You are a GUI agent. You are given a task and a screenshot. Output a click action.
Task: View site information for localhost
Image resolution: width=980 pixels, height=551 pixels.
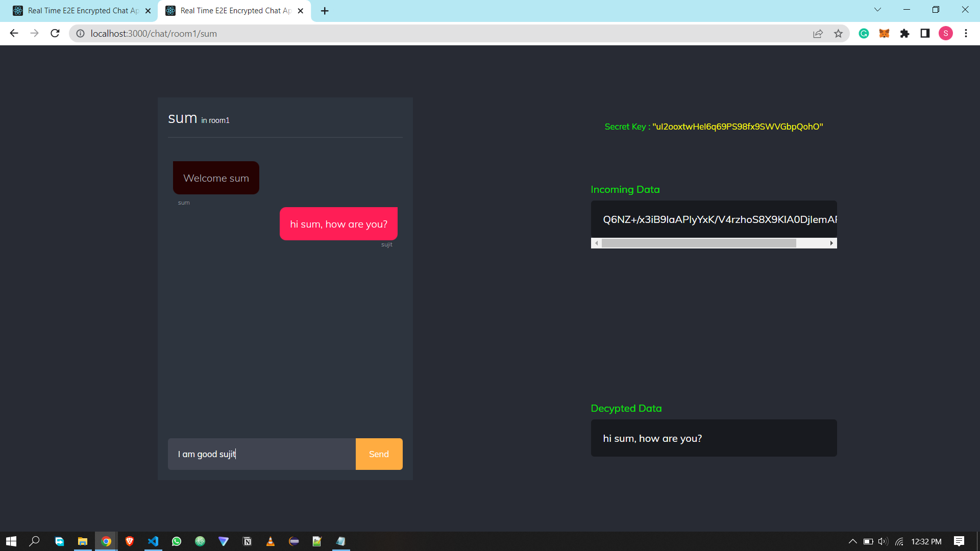point(80,33)
